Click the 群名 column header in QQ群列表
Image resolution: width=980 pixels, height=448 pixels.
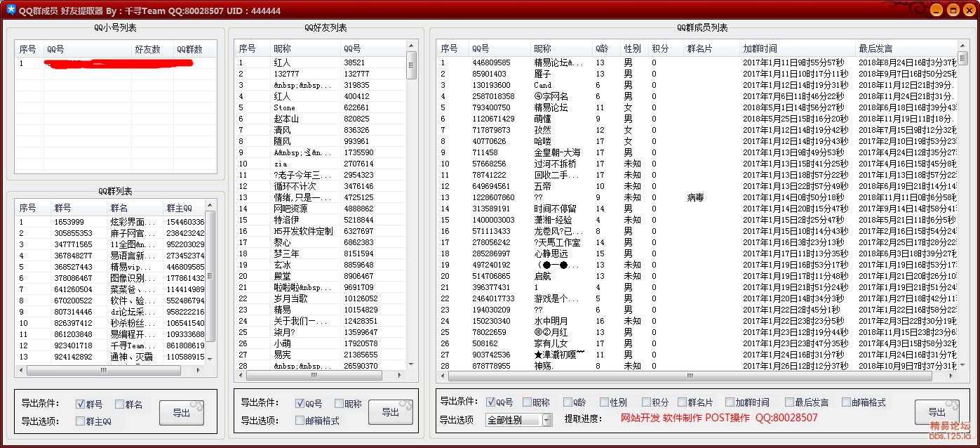point(135,209)
